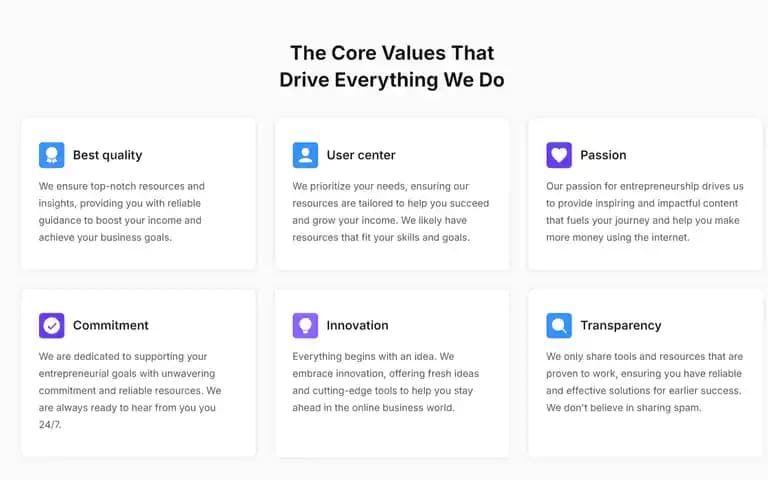
Task: Click the Passion card heading
Action: click(x=603, y=155)
